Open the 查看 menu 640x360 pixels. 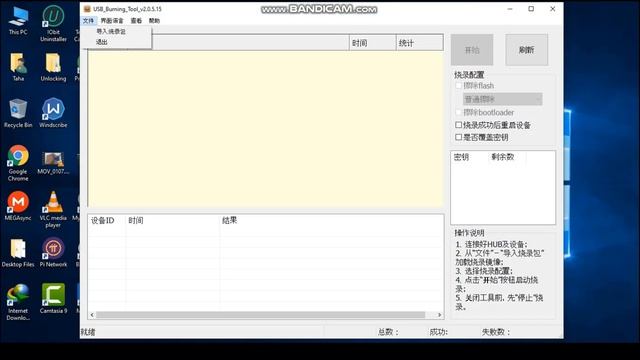(x=136, y=20)
